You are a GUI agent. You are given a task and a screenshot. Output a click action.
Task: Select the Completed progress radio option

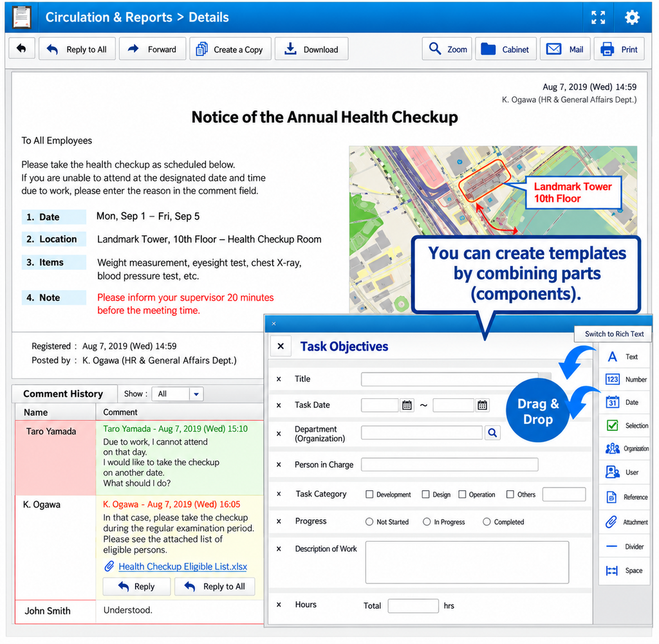487,522
